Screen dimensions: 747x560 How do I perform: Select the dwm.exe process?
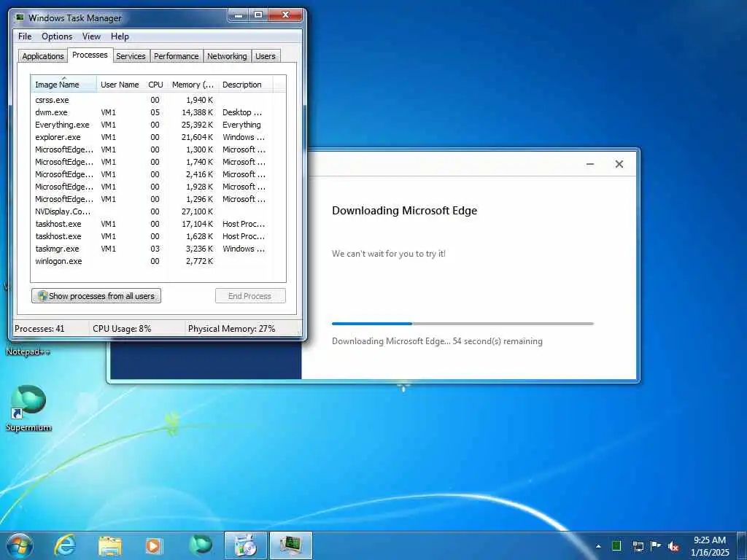[x=158, y=112]
